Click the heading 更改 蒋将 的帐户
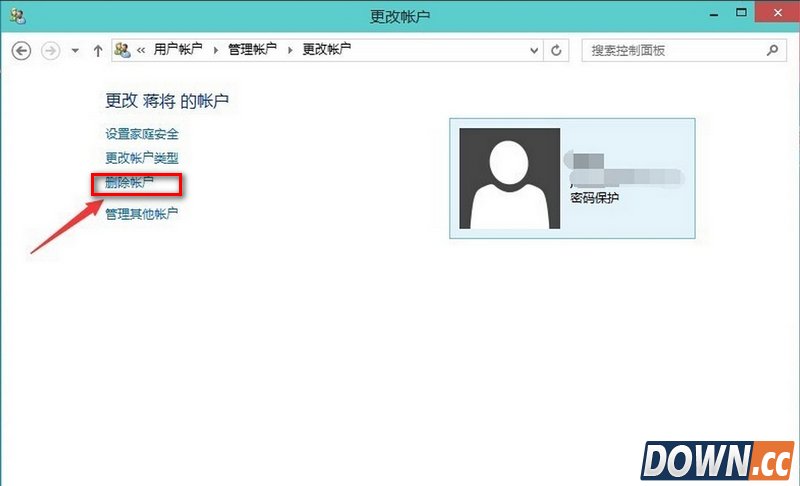The image size is (800, 486). tap(167, 101)
